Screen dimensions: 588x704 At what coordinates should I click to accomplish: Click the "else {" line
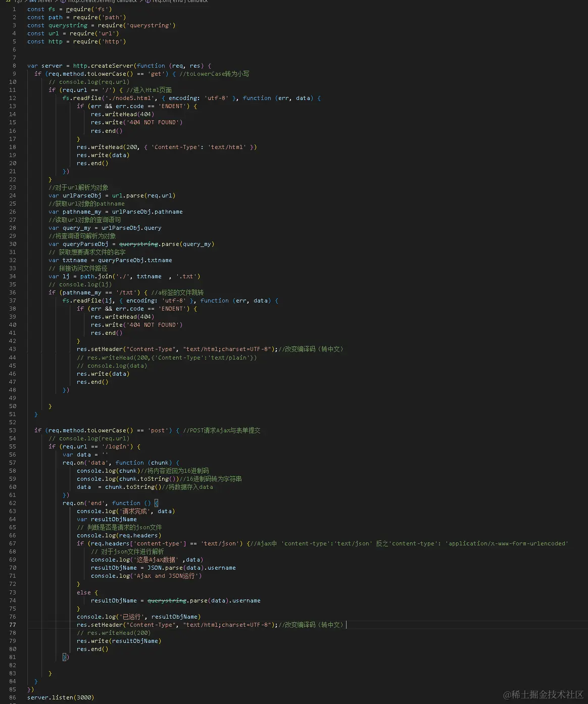(x=87, y=592)
